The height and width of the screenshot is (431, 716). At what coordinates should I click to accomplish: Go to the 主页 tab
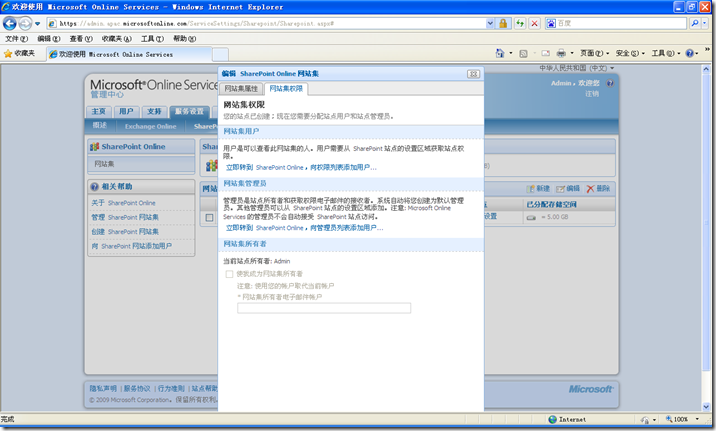98,111
